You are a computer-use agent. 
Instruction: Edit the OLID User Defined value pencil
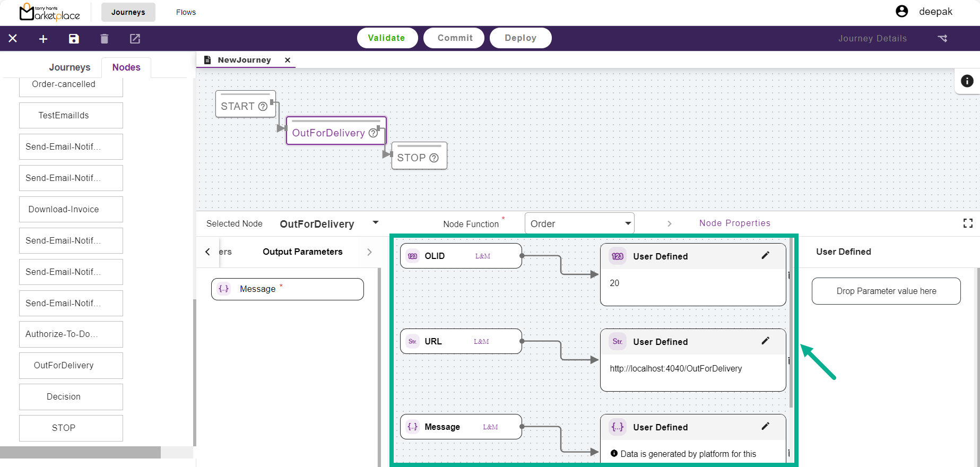tap(765, 256)
